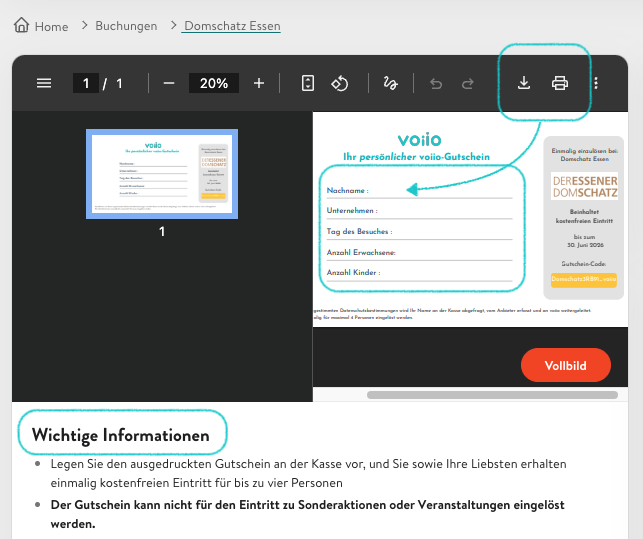Screen dimensions: 643x539
Task: Click the Nachname field in the voucher
Action: [420, 191]
